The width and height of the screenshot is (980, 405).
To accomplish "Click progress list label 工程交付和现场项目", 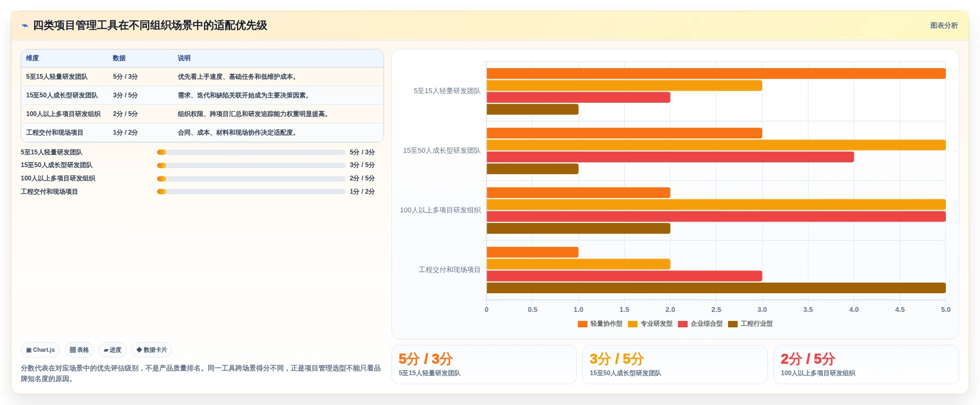I will tap(50, 192).
